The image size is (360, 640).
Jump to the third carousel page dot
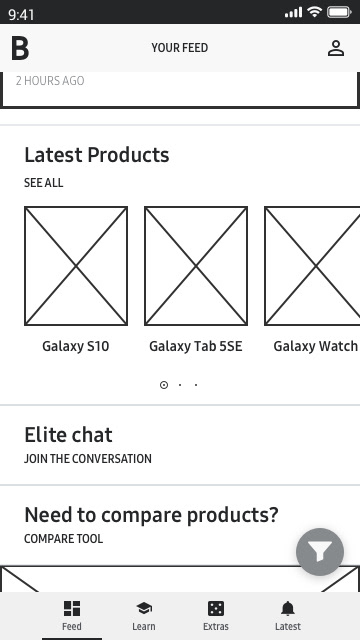196,385
